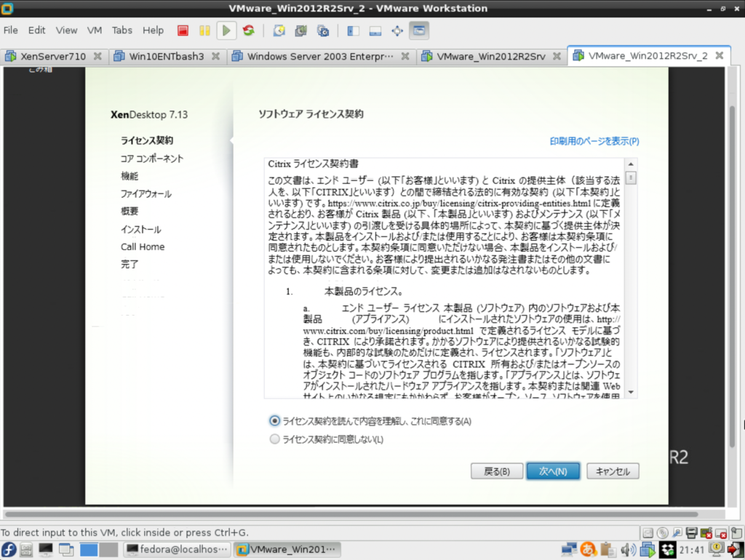Viewport: 745px width, 560px height.
Task: Click the CD/DVD device icon in status bar
Action: [x=662, y=533]
